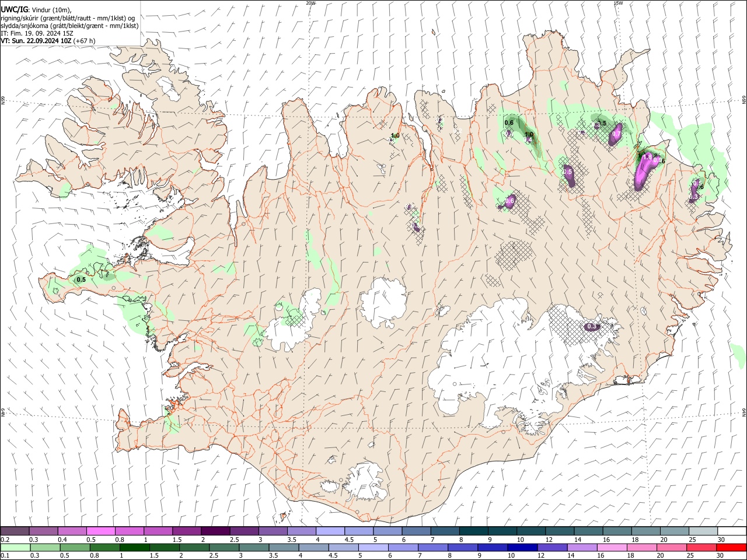Pick the light purple 14 rain legend swatch
The width and height of the screenshot is (747, 560).
pyautogui.click(x=581, y=547)
